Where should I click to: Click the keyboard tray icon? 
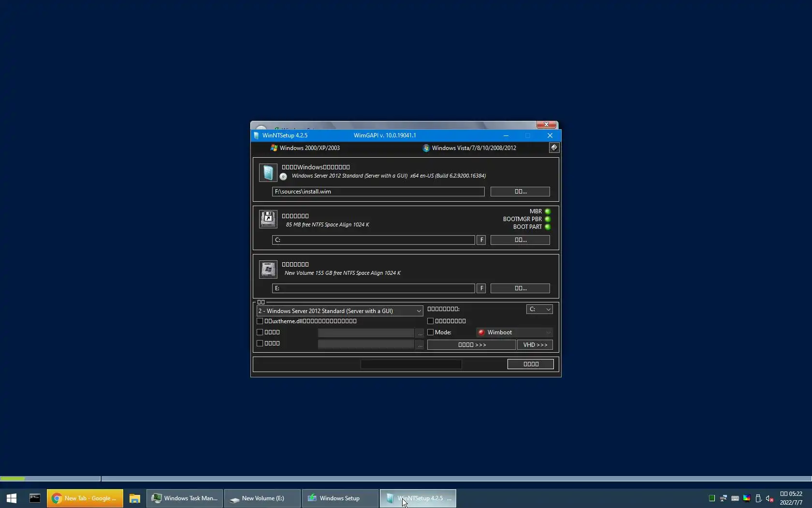coord(735,498)
